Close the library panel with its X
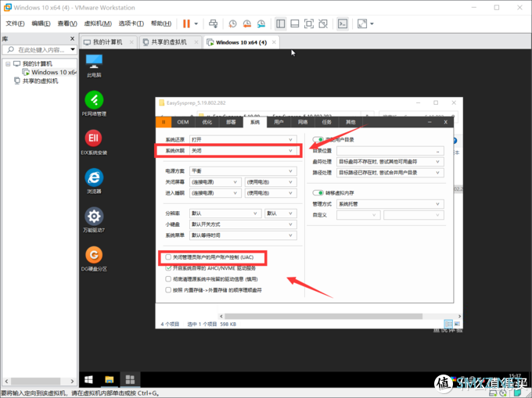532x398 pixels. (72, 38)
